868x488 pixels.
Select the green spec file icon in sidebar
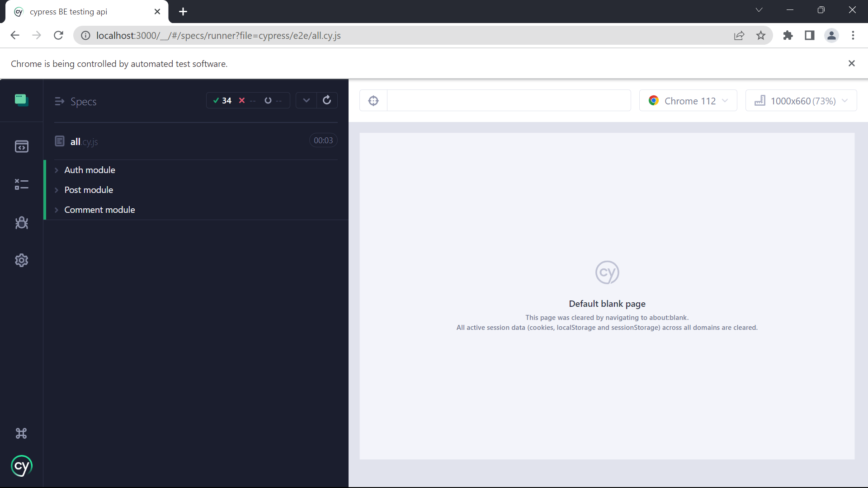click(21, 100)
